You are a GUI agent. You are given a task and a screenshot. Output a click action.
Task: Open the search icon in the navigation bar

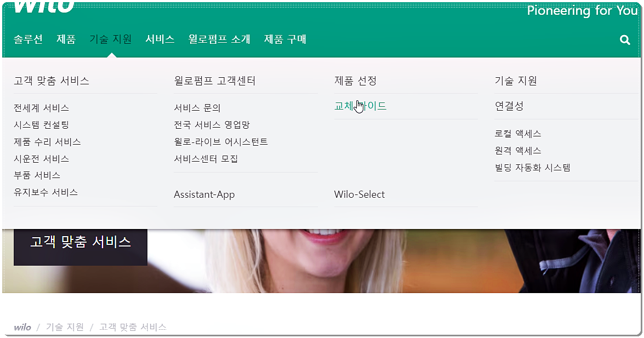624,39
